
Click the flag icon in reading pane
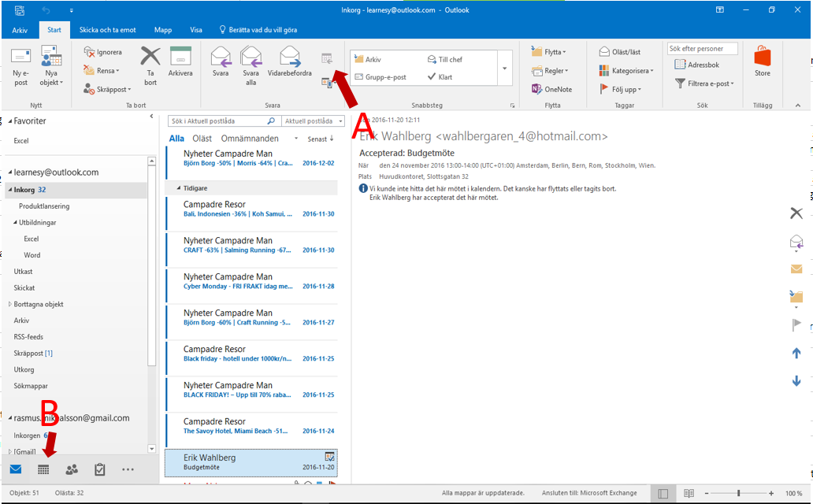click(x=796, y=325)
